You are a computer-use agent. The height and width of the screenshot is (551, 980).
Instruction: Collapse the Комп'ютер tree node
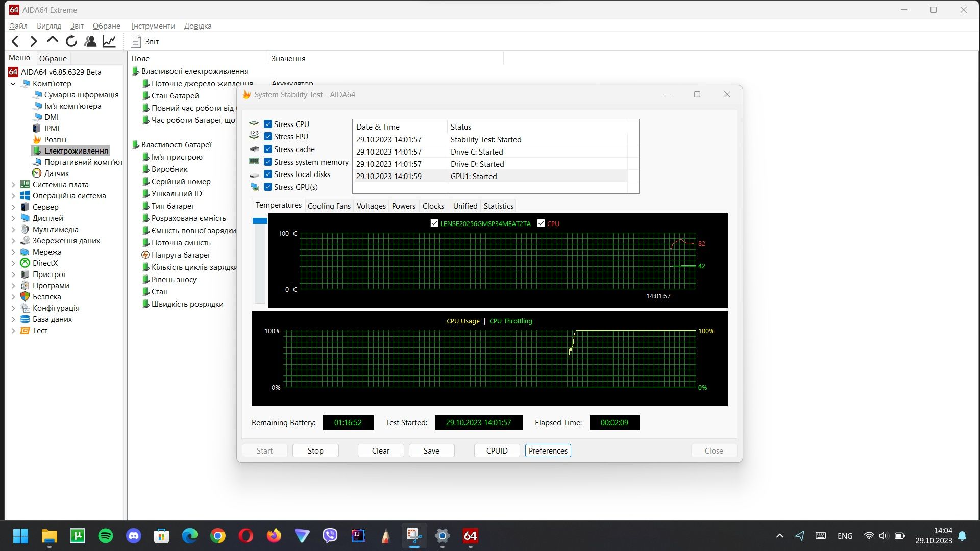tap(13, 84)
